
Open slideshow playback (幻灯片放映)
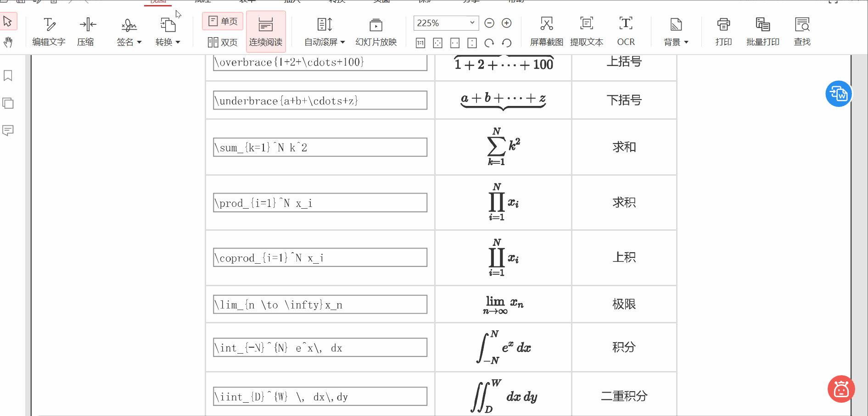click(x=376, y=30)
